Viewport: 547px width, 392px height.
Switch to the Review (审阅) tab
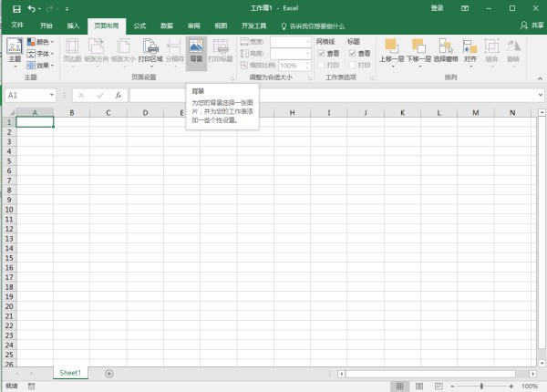[193, 26]
